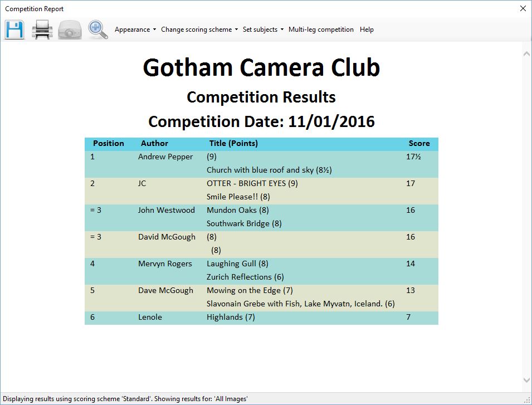Click the window resize grip corner
532x405 pixels.
[527, 401]
